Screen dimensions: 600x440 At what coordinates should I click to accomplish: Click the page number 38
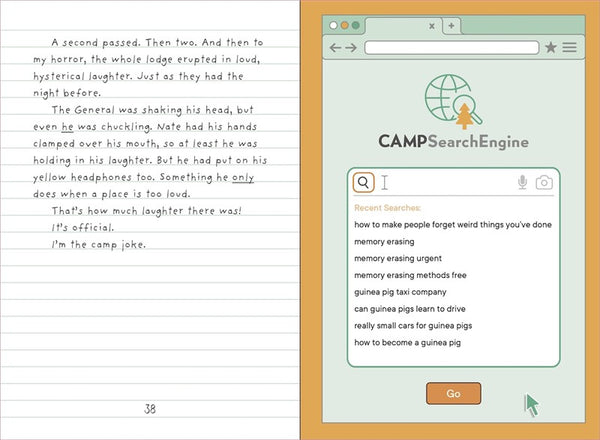tap(150, 409)
